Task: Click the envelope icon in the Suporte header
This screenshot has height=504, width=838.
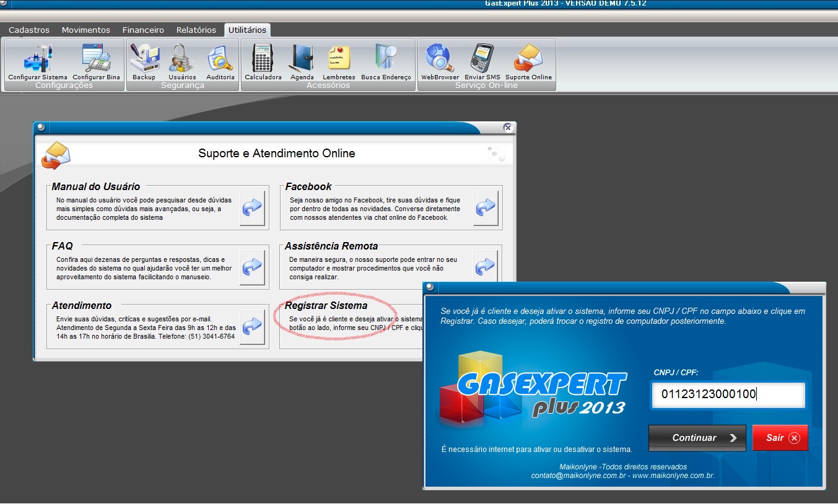Action: pyautogui.click(x=56, y=155)
